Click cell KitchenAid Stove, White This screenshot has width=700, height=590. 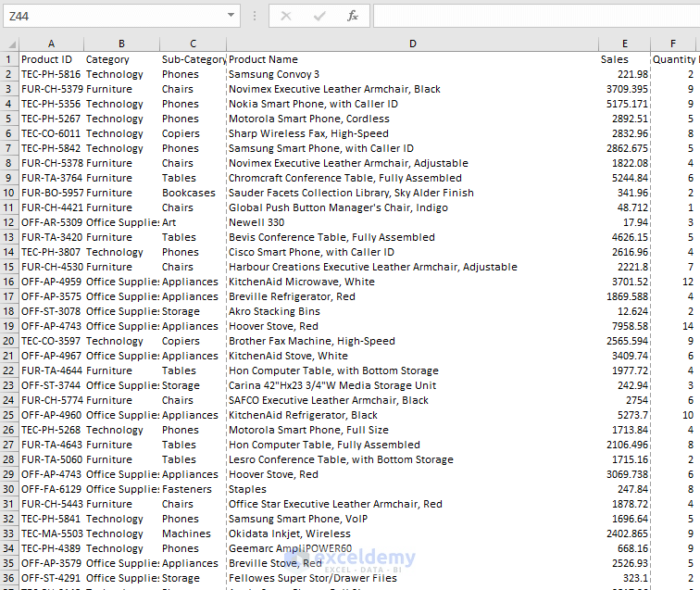(x=413, y=356)
